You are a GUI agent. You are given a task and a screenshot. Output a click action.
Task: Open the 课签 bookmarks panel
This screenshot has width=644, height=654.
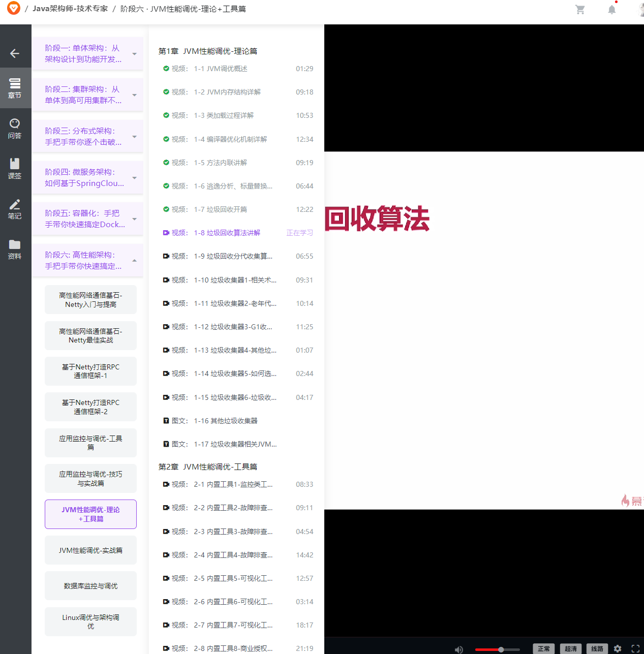click(x=15, y=168)
